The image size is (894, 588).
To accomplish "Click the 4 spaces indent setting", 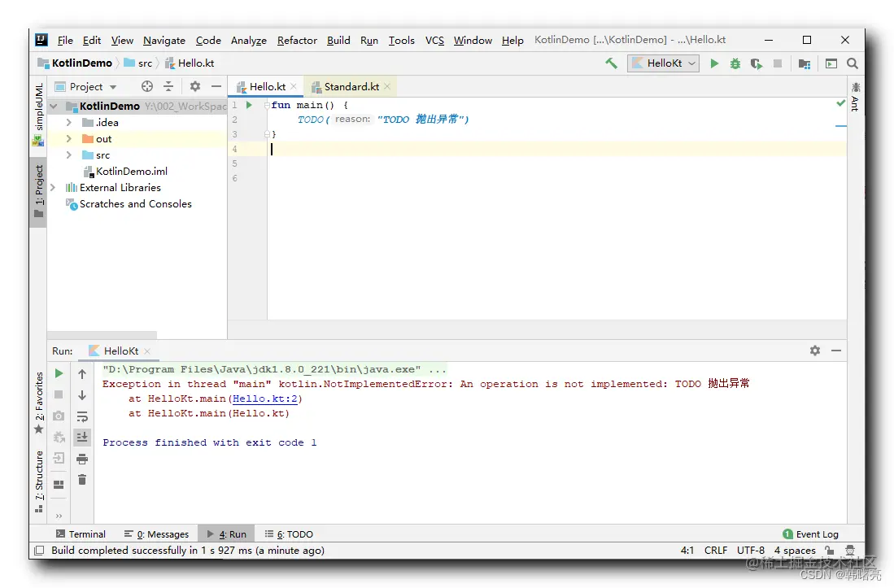I will (795, 550).
